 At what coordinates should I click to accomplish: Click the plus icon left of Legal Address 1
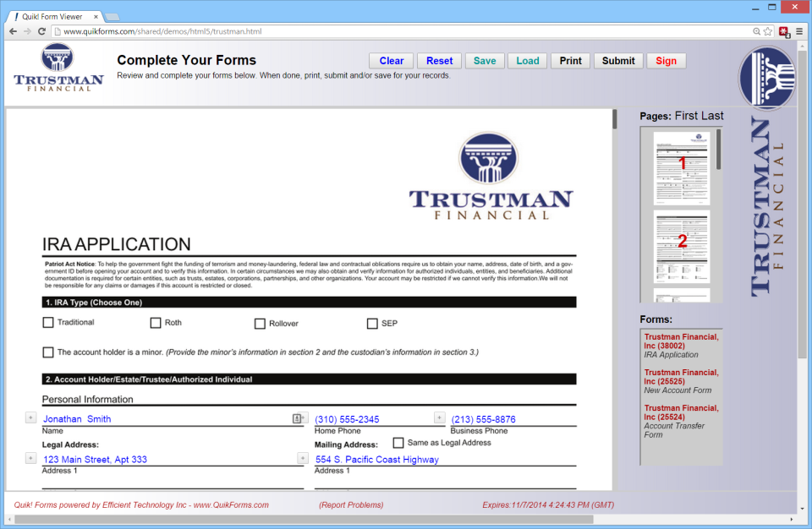coord(30,458)
